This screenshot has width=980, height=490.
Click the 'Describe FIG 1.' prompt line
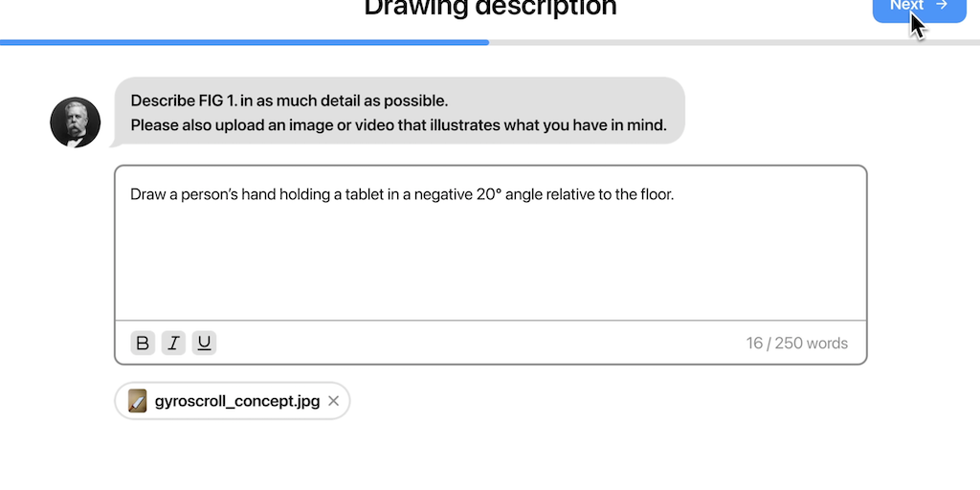(x=289, y=100)
